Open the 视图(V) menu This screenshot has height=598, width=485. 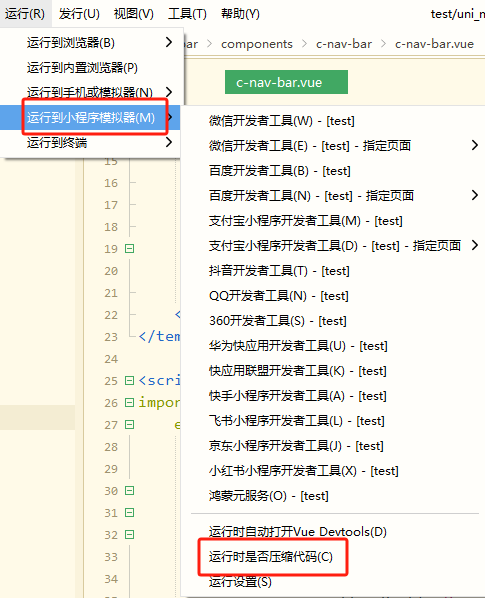(x=133, y=14)
